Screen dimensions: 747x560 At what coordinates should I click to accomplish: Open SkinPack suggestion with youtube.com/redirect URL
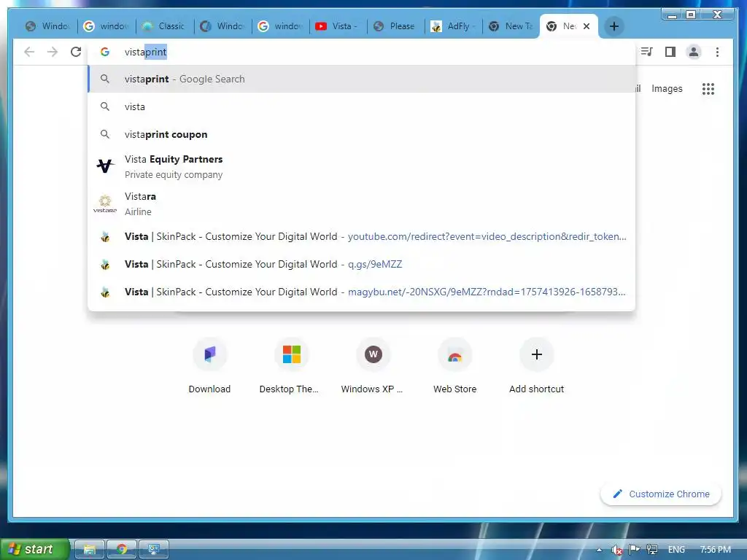point(362,237)
